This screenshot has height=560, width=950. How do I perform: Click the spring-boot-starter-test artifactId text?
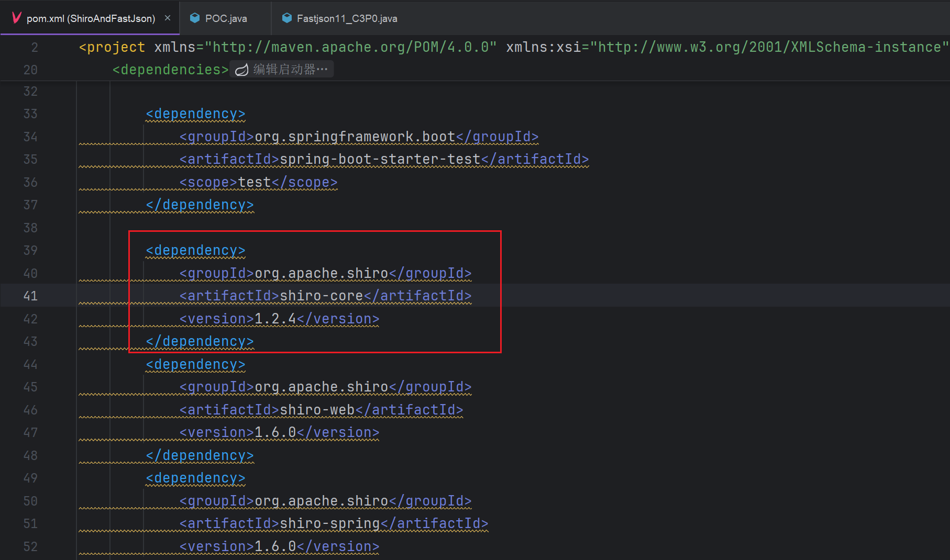pos(380,160)
